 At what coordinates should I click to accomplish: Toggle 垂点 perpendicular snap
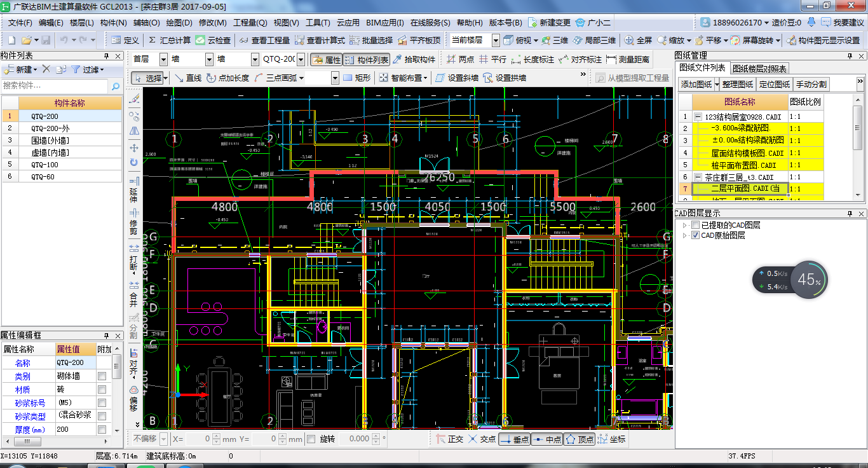(514, 439)
